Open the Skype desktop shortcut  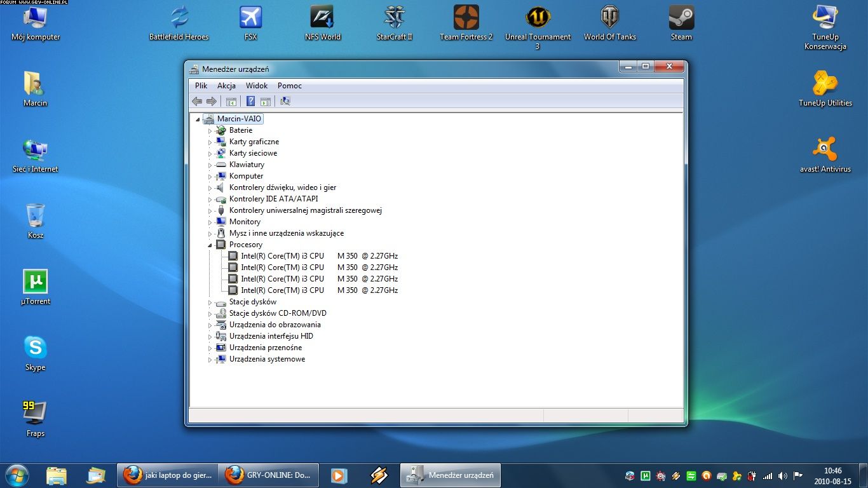click(36, 353)
